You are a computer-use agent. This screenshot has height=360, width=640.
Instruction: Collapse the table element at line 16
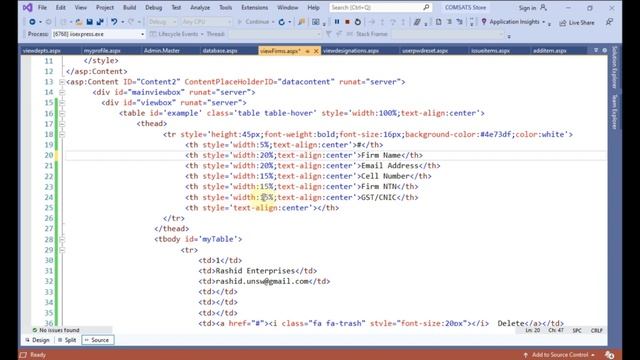[62, 113]
